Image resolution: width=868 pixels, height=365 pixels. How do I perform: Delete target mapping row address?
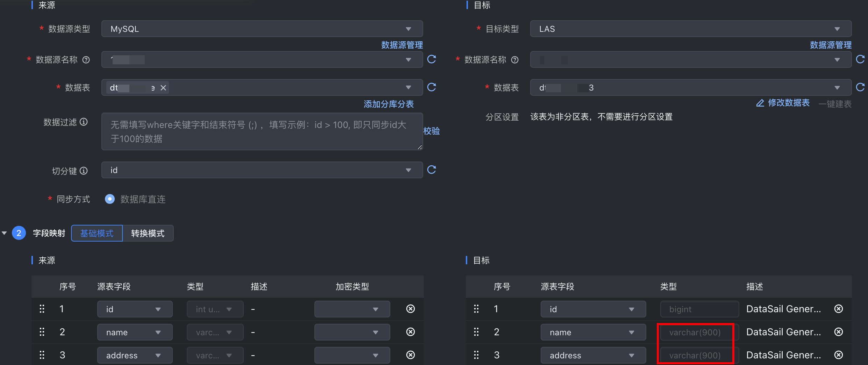click(x=839, y=355)
